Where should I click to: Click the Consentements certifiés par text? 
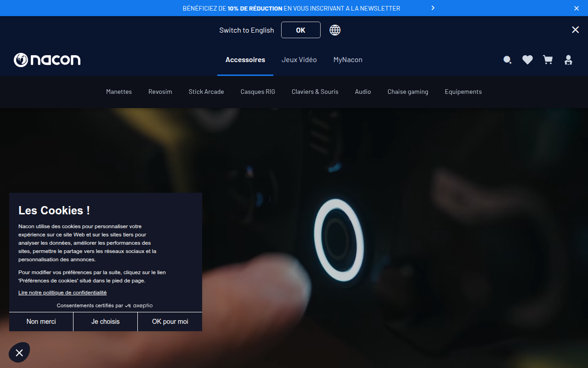click(90, 305)
